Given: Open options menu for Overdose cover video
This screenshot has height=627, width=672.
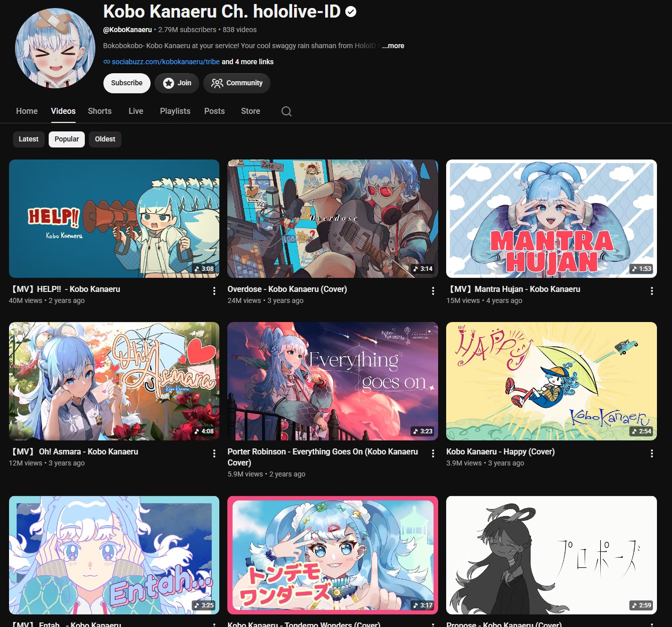Looking at the screenshot, I should pyautogui.click(x=433, y=291).
